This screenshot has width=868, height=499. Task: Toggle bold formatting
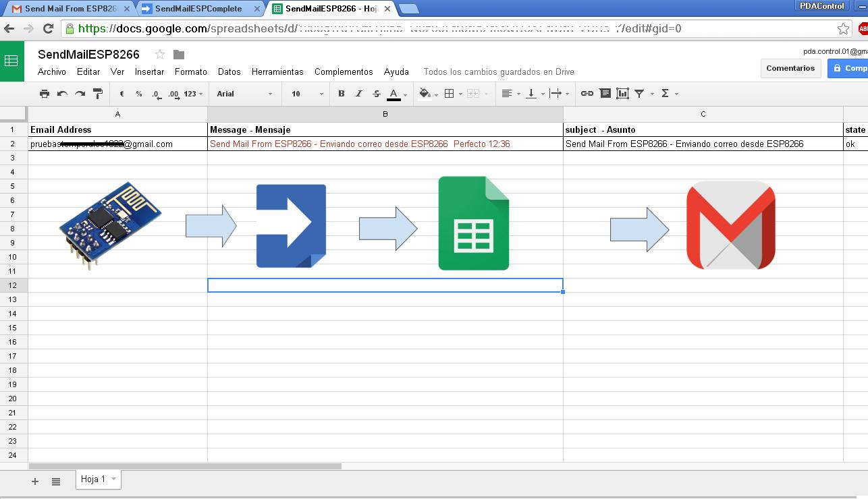click(341, 94)
